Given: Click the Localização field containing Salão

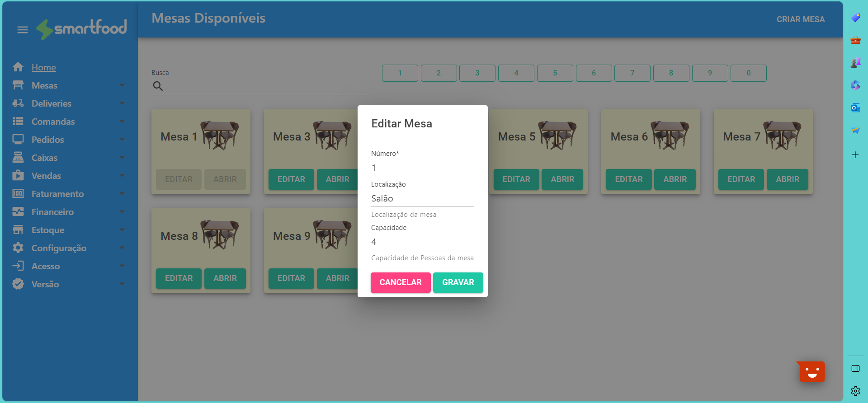Looking at the screenshot, I should tap(422, 199).
